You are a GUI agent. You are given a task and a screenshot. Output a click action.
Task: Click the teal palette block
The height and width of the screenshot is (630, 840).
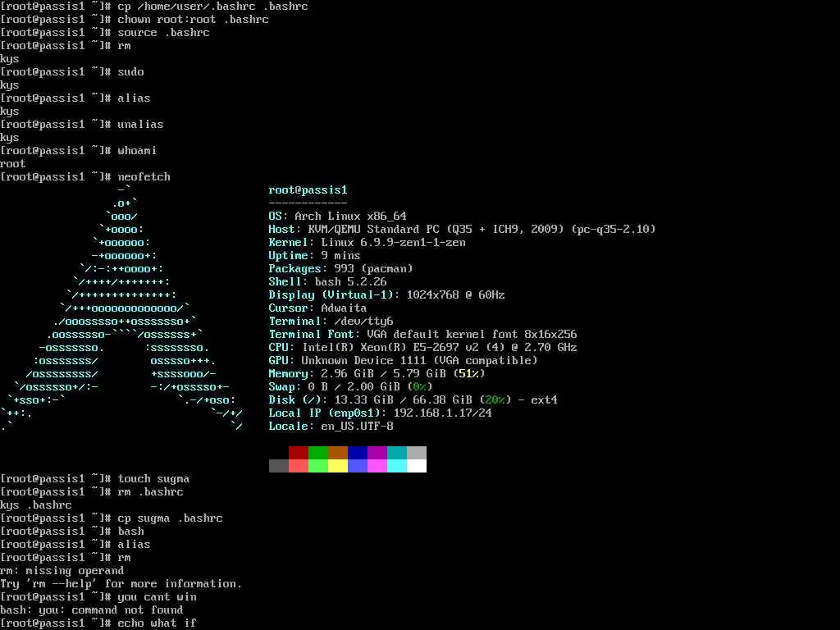(396, 453)
